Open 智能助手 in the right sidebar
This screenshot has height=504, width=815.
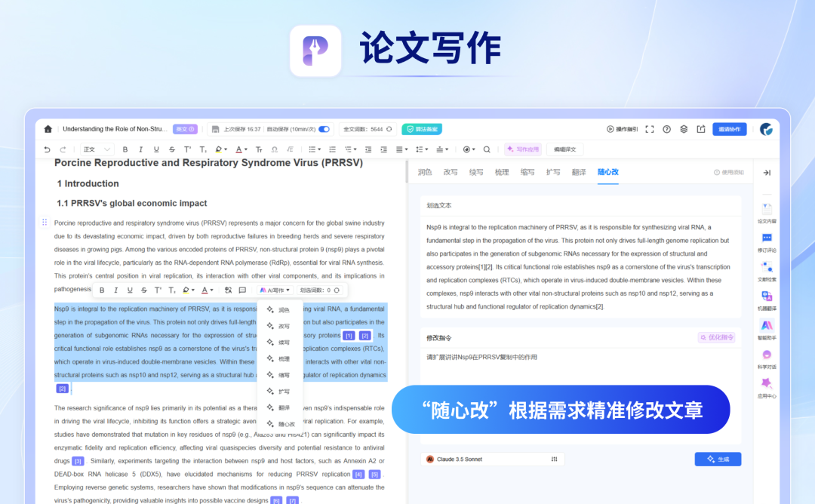click(767, 330)
